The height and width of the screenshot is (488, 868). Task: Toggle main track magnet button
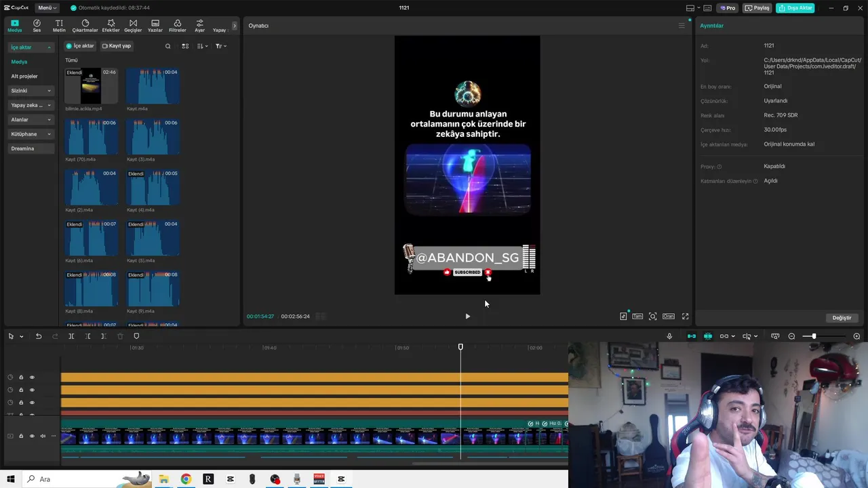coord(692,336)
